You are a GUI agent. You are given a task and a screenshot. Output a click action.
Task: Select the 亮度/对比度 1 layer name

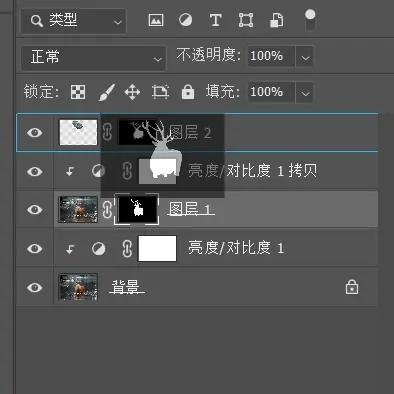pyautogui.click(x=236, y=248)
